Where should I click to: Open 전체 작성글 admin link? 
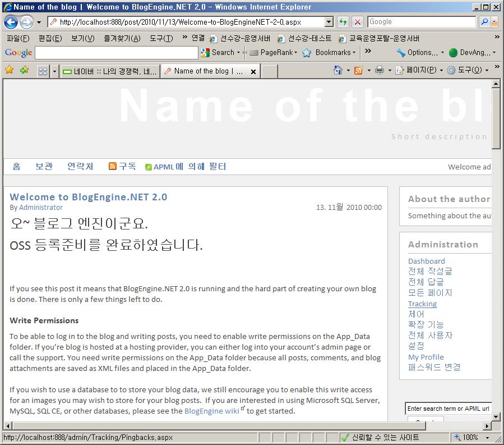[430, 271]
